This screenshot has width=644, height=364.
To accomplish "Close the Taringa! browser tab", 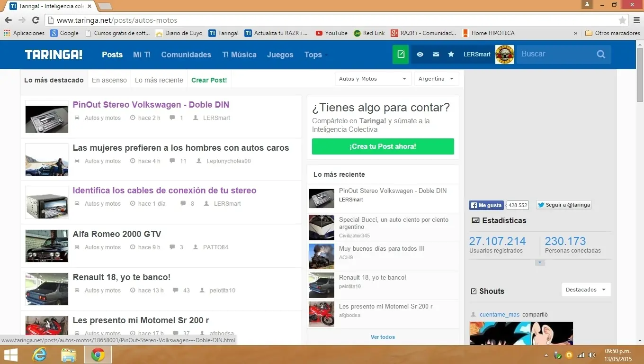I will (x=89, y=6).
